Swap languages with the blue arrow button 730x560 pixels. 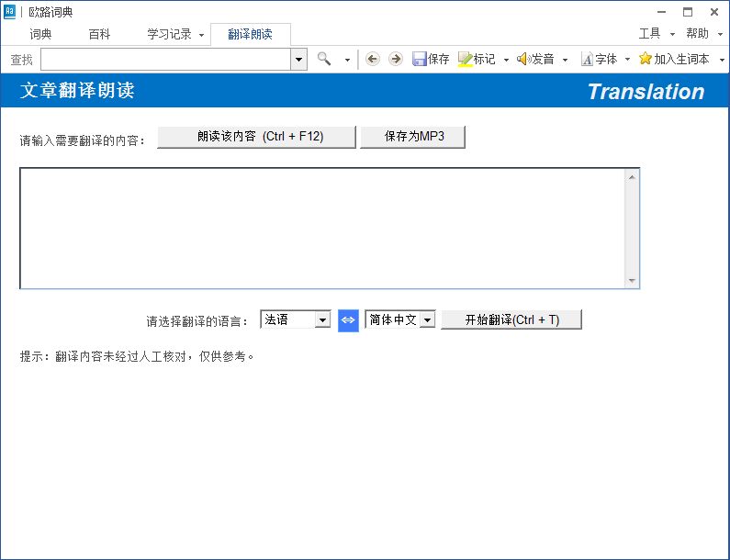click(348, 319)
